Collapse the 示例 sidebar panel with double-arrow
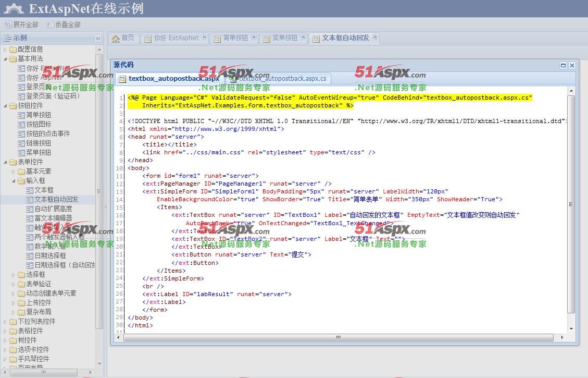This screenshot has height=378, width=588. coord(98,38)
